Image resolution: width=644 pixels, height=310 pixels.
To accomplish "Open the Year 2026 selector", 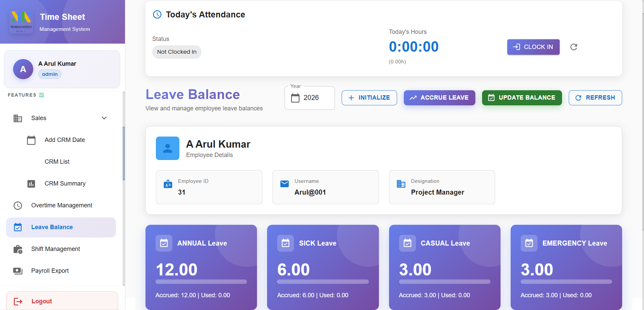I will click(311, 98).
